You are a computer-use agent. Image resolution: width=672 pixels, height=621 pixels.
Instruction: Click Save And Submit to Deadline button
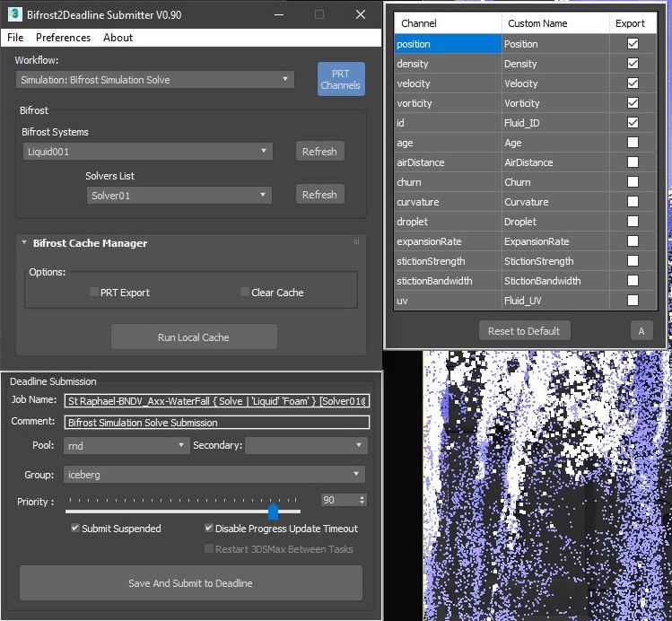[x=191, y=583]
